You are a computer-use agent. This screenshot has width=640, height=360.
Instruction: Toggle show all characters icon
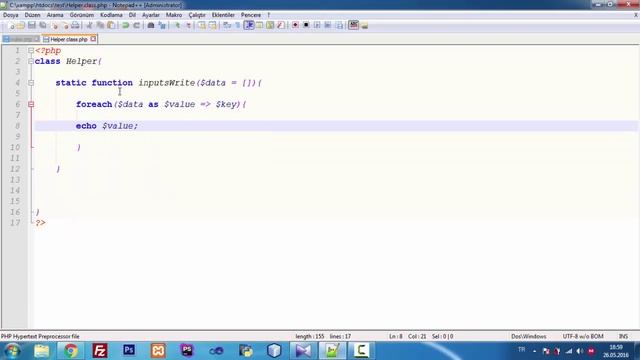point(238,25)
